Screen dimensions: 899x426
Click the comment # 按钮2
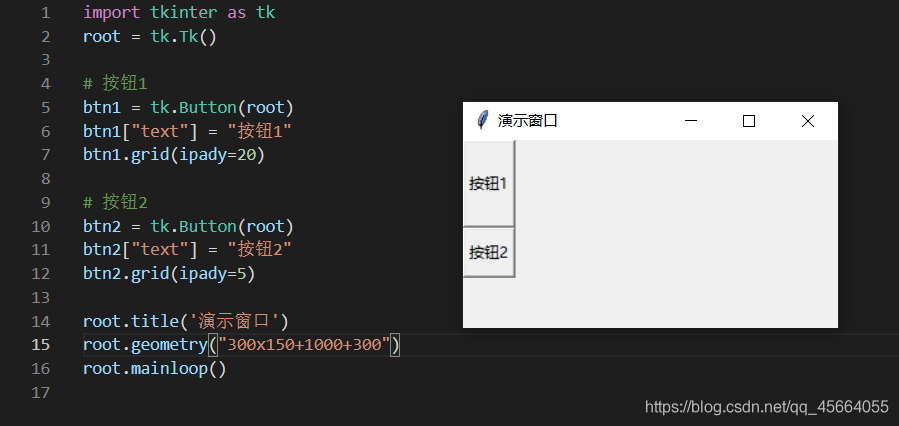115,202
